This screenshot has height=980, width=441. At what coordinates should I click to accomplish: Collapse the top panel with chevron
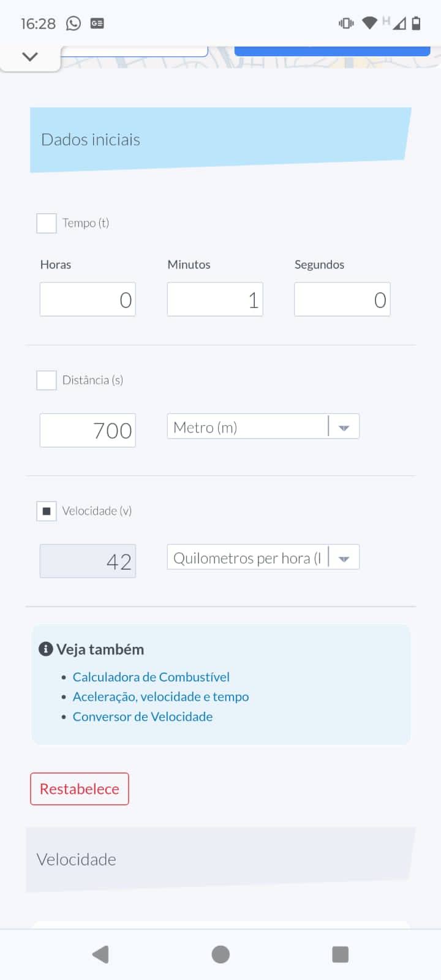[30, 57]
